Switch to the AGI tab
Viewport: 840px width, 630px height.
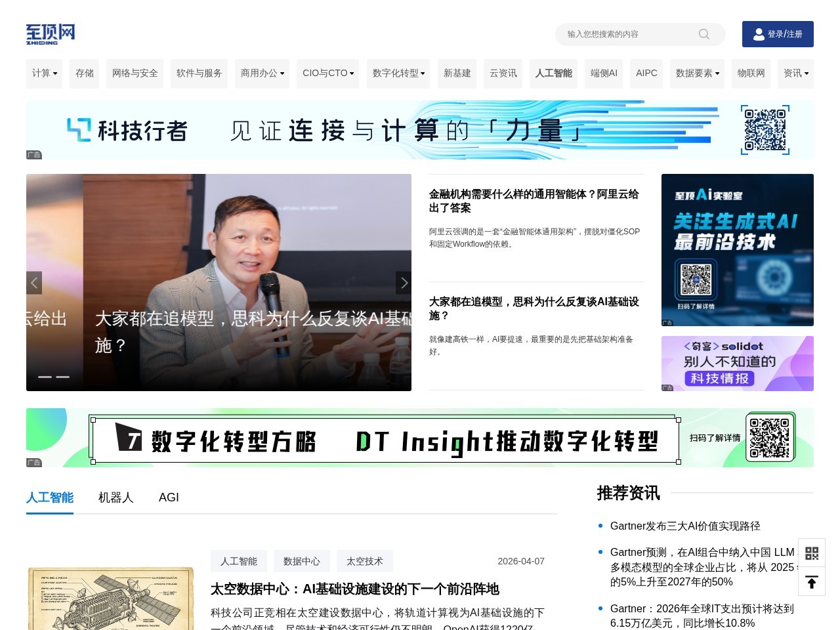point(169,497)
